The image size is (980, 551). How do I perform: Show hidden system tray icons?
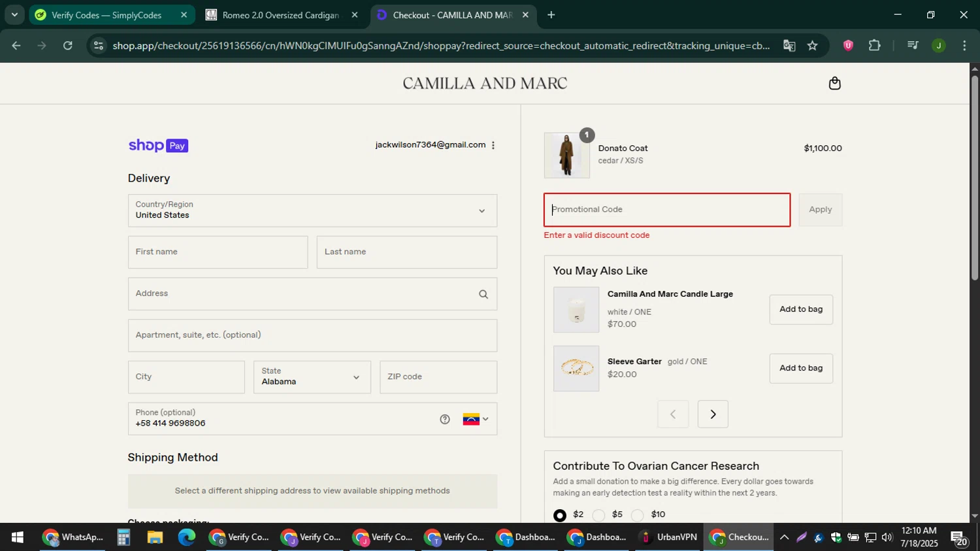[x=785, y=537]
